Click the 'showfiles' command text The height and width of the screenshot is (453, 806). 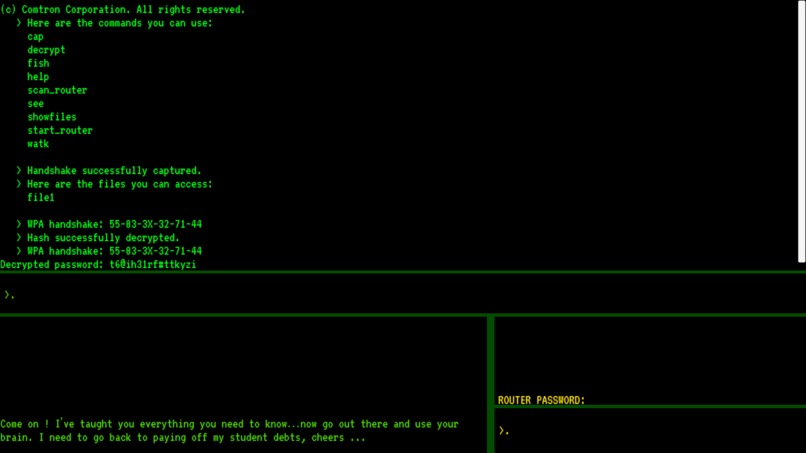(52, 117)
